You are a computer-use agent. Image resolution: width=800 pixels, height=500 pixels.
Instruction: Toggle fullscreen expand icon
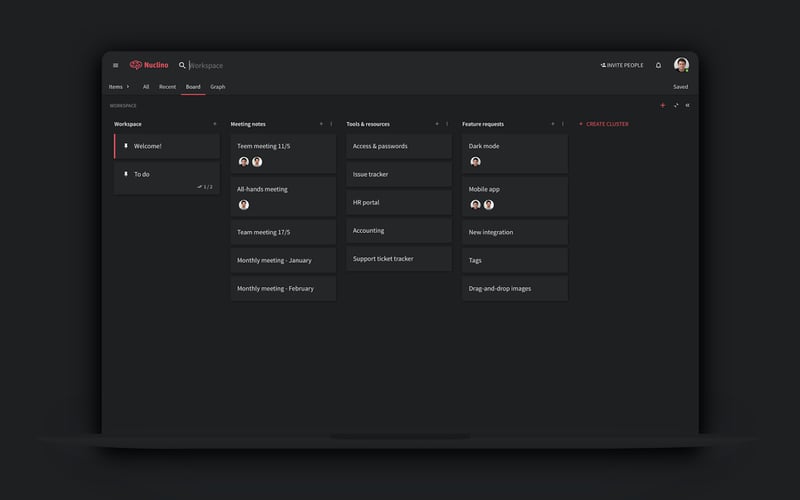coord(676,105)
